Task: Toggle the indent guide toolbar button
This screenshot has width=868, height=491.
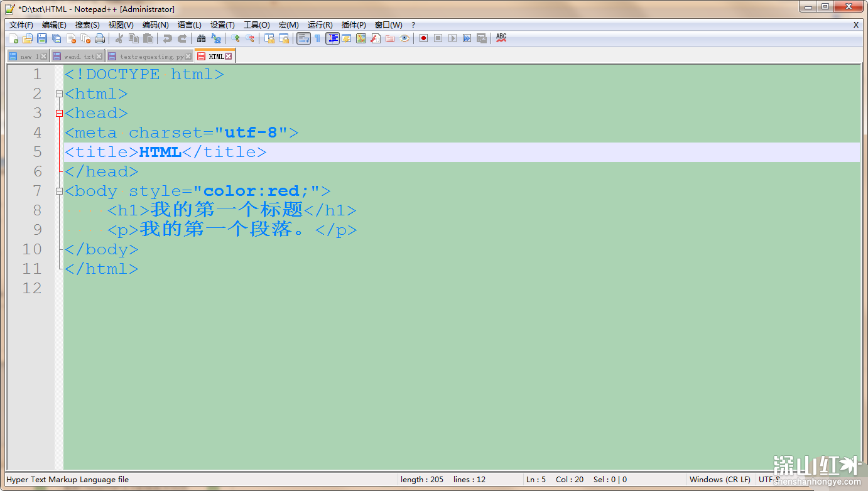Action: (332, 38)
